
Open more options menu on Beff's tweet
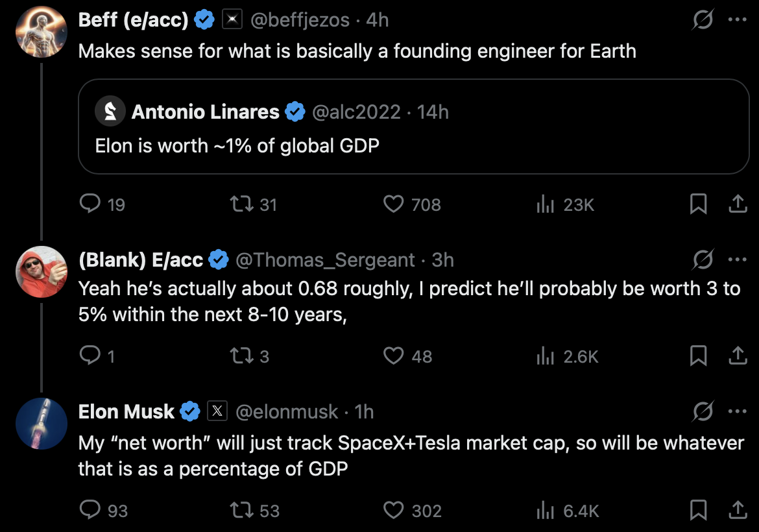point(738,21)
